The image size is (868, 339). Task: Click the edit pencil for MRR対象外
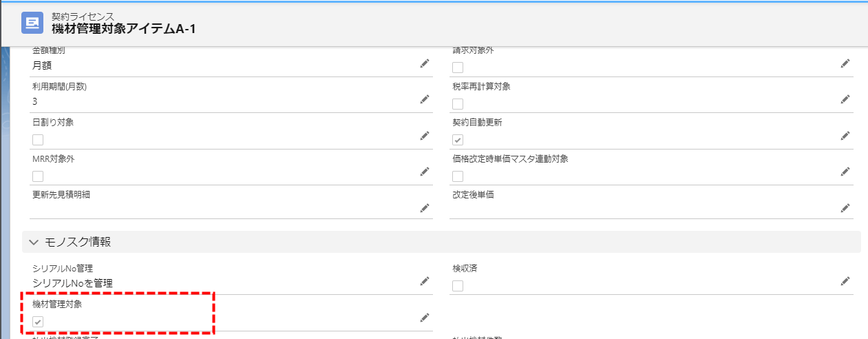[425, 172]
